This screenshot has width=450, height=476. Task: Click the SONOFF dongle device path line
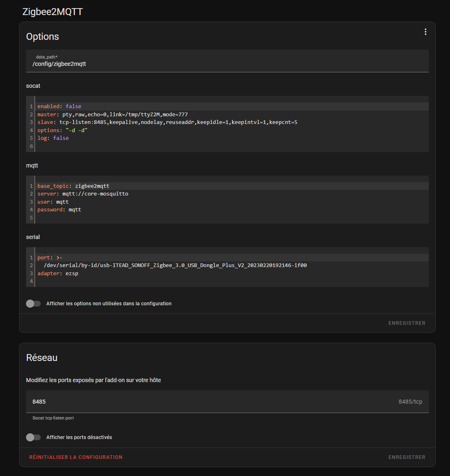coord(175,265)
